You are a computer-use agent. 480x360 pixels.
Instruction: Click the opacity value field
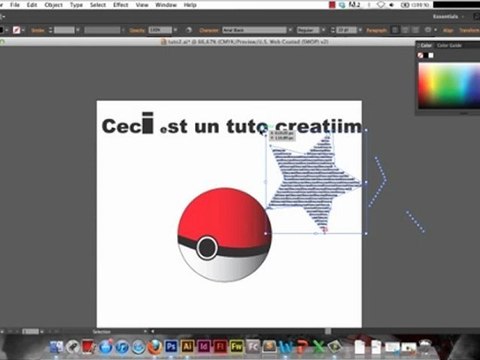160,30
